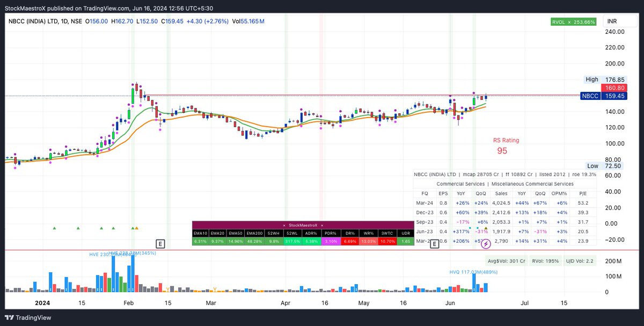Click the Apr label on time axis

285,302
